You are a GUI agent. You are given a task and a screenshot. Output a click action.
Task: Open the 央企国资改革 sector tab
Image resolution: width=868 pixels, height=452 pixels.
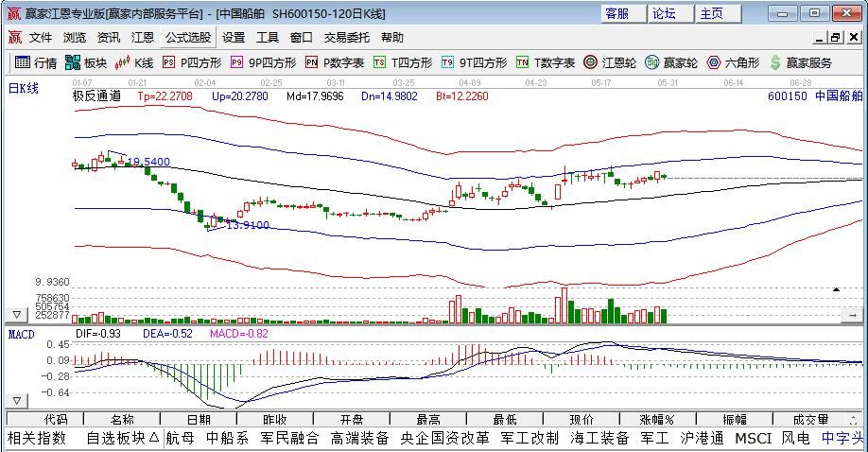click(444, 438)
